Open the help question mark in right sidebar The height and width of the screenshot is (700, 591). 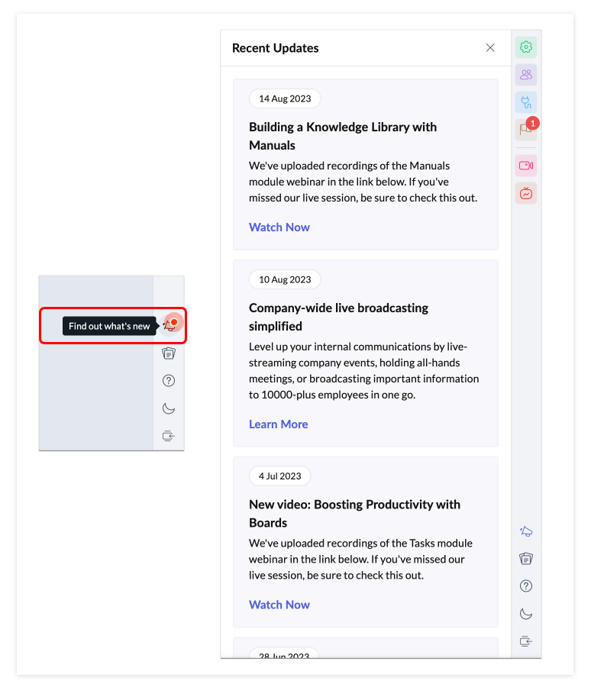point(526,586)
